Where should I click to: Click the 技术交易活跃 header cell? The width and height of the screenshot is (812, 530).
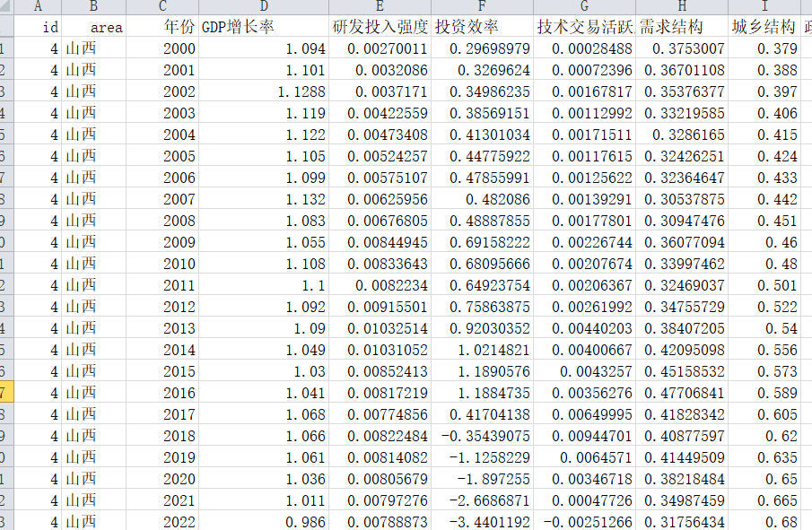585,26
